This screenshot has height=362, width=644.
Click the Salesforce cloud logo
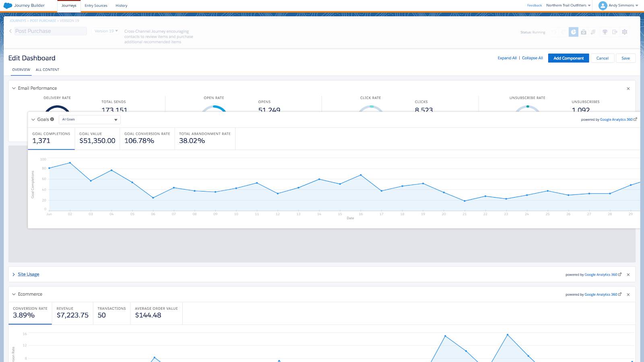pyautogui.click(x=8, y=6)
